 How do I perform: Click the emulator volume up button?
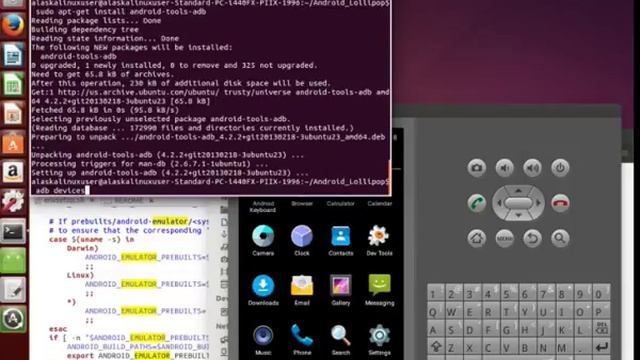tap(532, 168)
